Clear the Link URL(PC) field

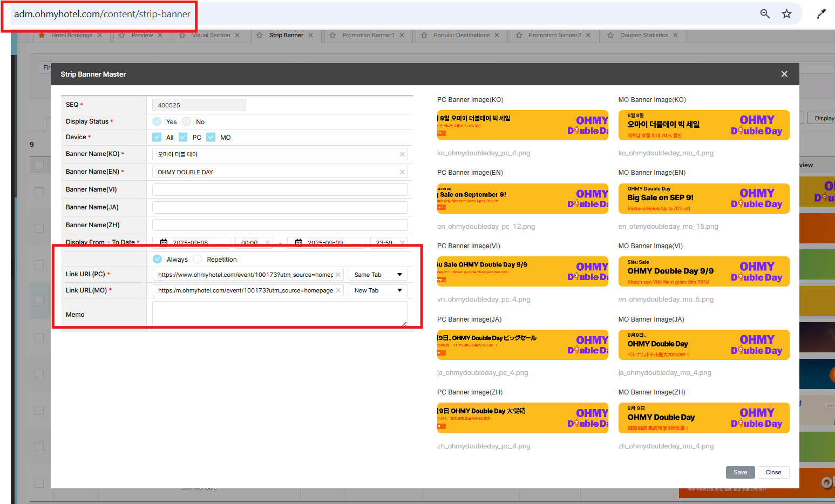tap(338, 275)
